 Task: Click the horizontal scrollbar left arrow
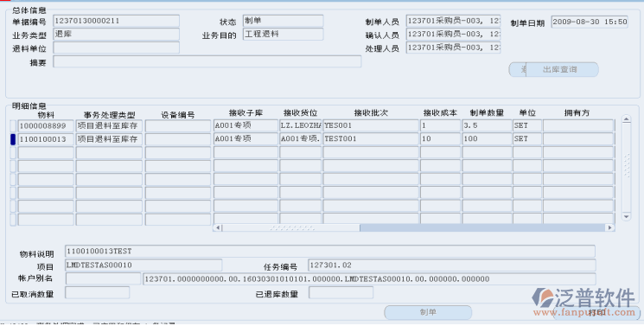click(x=218, y=227)
